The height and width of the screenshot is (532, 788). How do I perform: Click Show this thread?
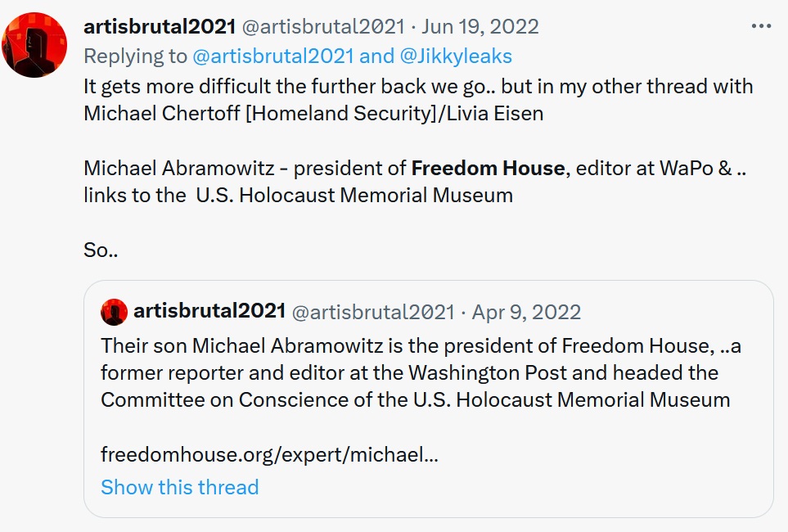179,488
